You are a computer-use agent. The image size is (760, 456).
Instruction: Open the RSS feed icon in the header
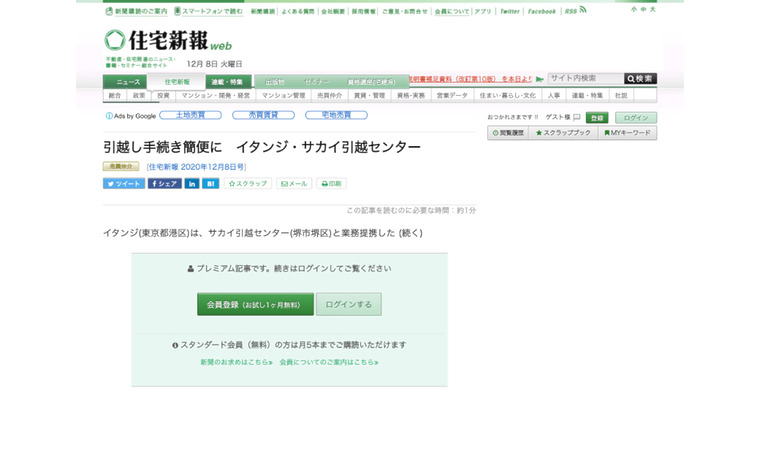(582, 10)
